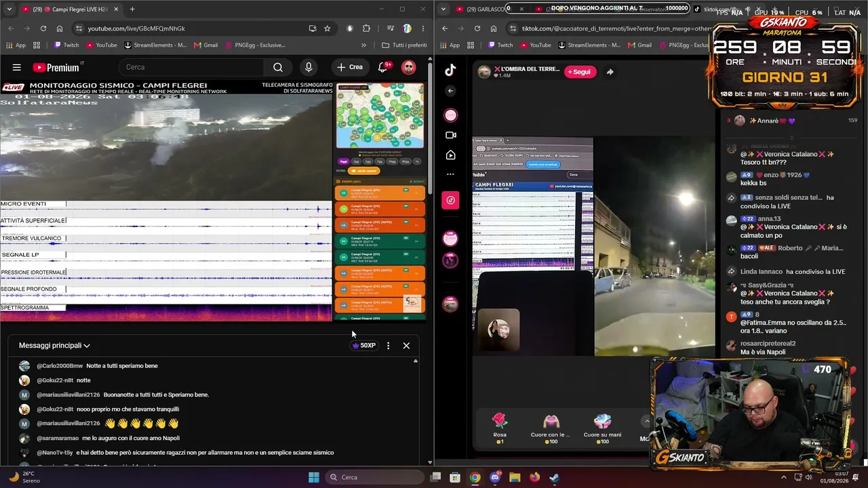Open the Twitch bookmark in YouTube window
Screen dimensions: 868x488
[66, 45]
